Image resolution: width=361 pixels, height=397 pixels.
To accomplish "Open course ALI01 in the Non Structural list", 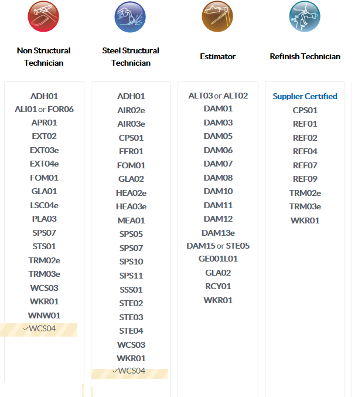I will tap(26, 109).
